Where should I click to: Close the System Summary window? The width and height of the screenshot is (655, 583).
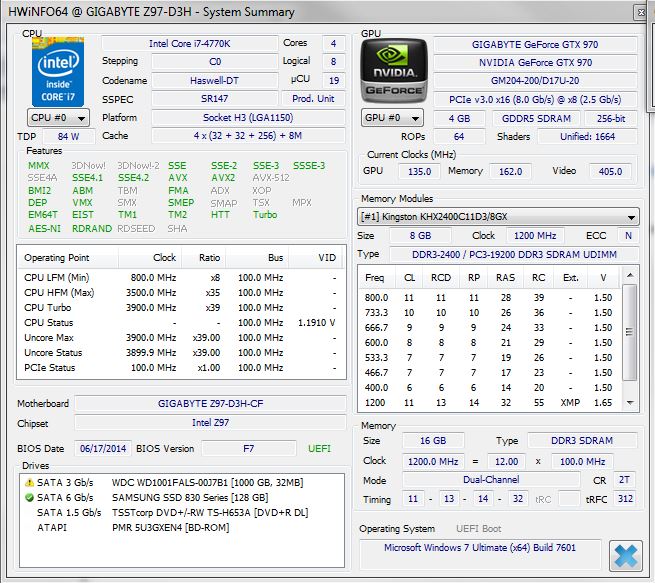641,13
